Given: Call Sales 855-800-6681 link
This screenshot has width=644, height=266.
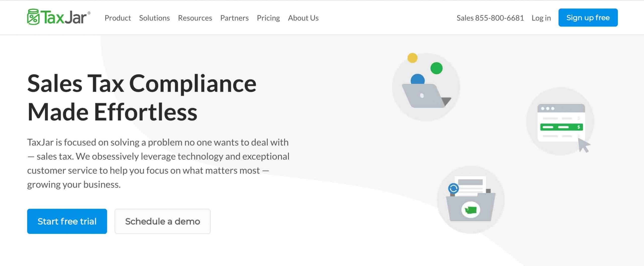Looking at the screenshot, I should click(490, 18).
